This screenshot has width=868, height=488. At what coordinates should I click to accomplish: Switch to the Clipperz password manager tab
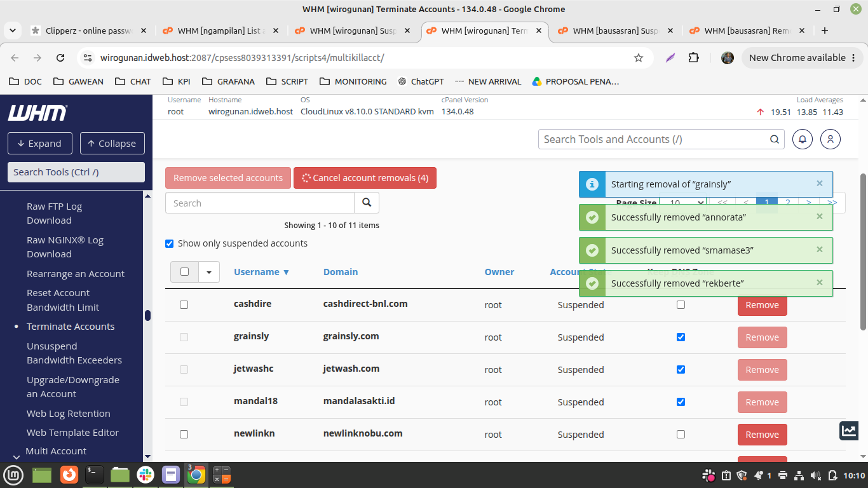[x=88, y=30]
